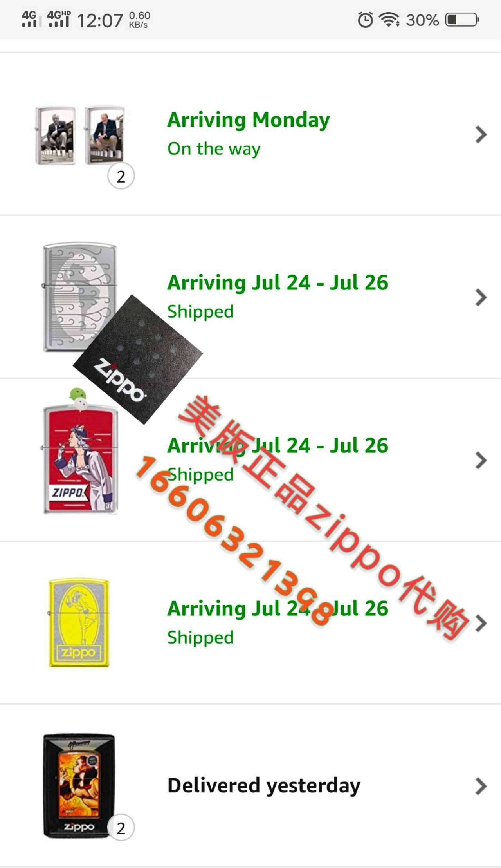The height and width of the screenshot is (868, 501).
Task: Tap the yellow Zippo lighter thumbnail
Action: 79,623
